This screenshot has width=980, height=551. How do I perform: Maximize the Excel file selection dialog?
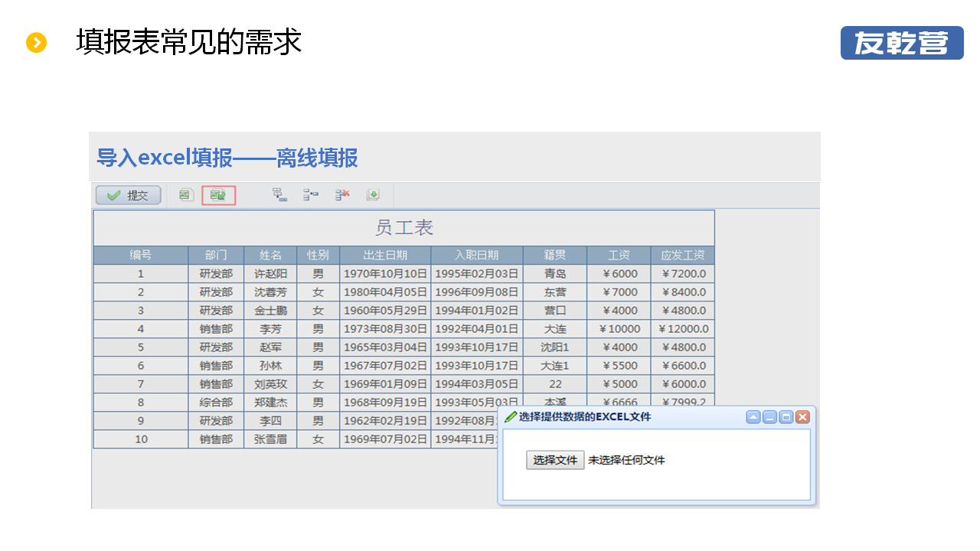[x=786, y=417]
